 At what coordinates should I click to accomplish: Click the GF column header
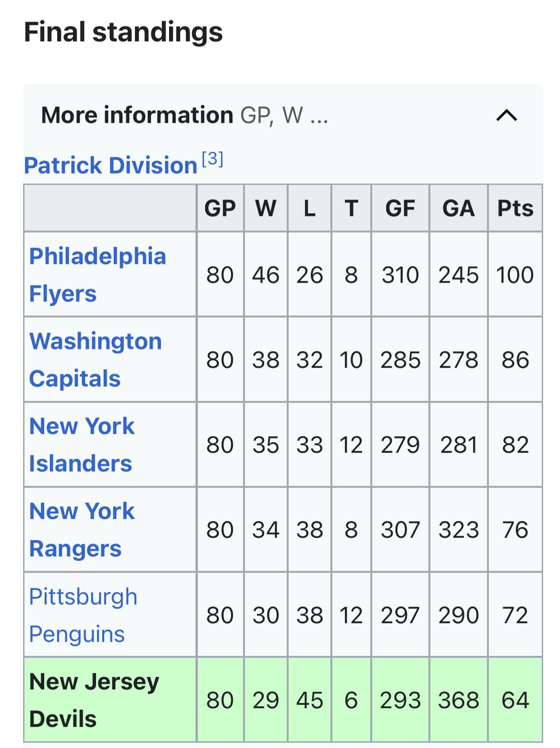pyautogui.click(x=400, y=208)
